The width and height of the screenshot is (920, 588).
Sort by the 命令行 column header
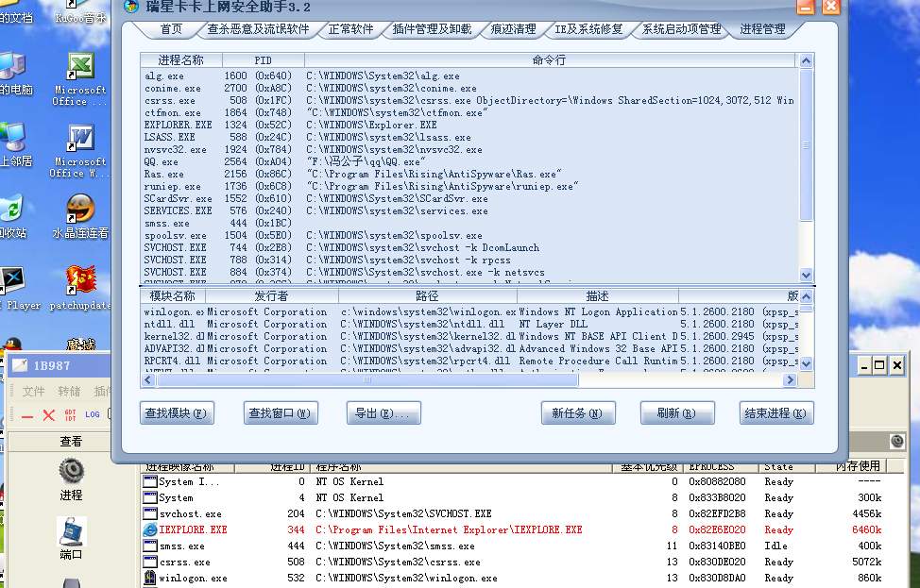click(550, 60)
